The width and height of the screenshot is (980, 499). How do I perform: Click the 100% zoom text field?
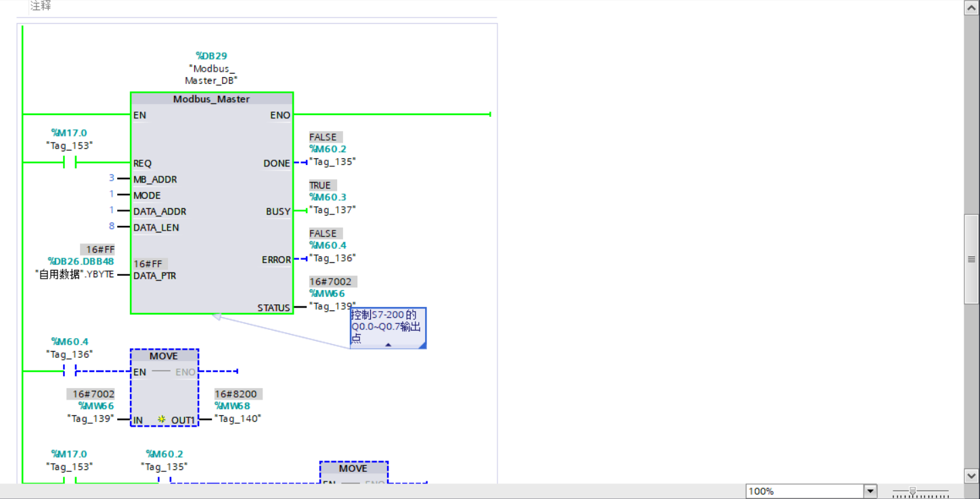[x=804, y=492]
